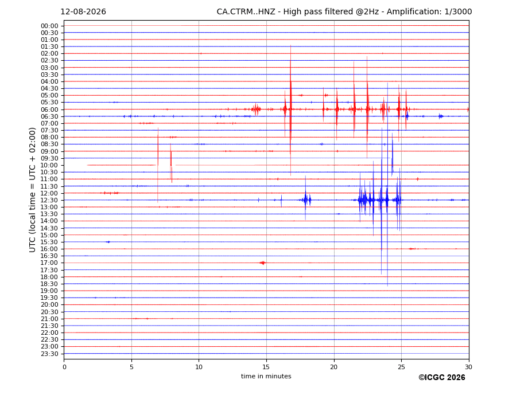Screen dimensions: 532x399
Task: Click the 'time in minutes' axis label
Action: (x=266, y=376)
